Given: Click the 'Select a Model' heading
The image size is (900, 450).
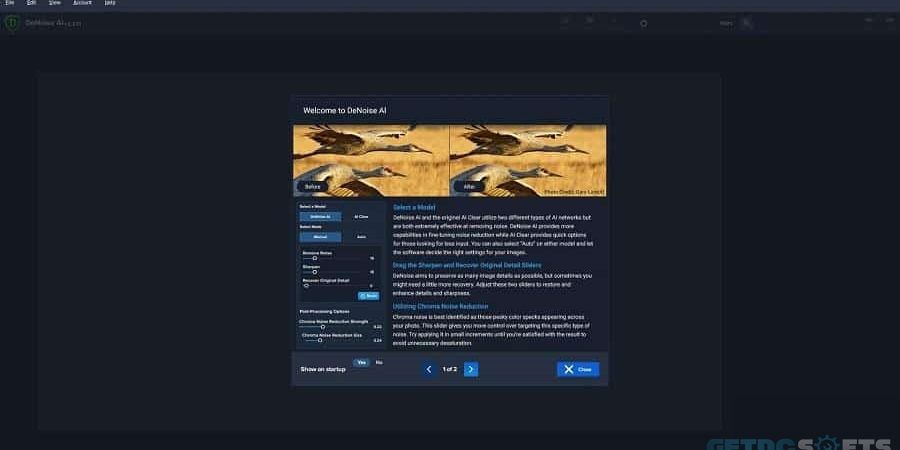Looking at the screenshot, I should click(x=414, y=207).
